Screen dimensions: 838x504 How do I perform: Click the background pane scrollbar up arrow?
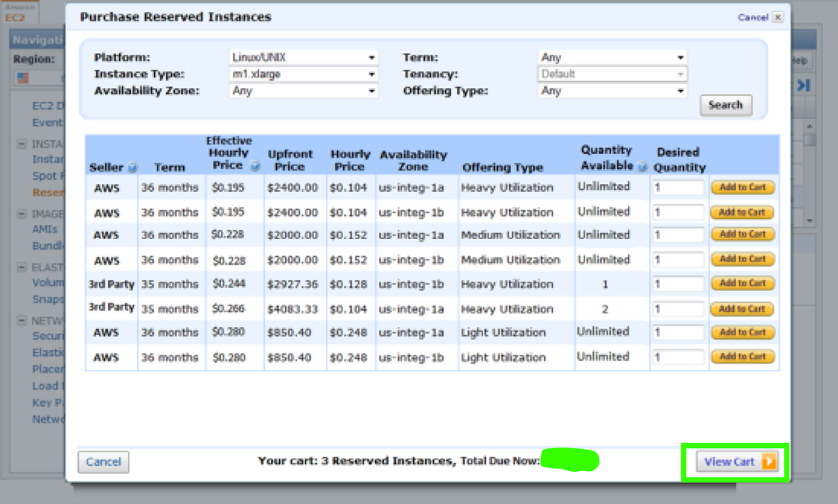click(x=809, y=126)
